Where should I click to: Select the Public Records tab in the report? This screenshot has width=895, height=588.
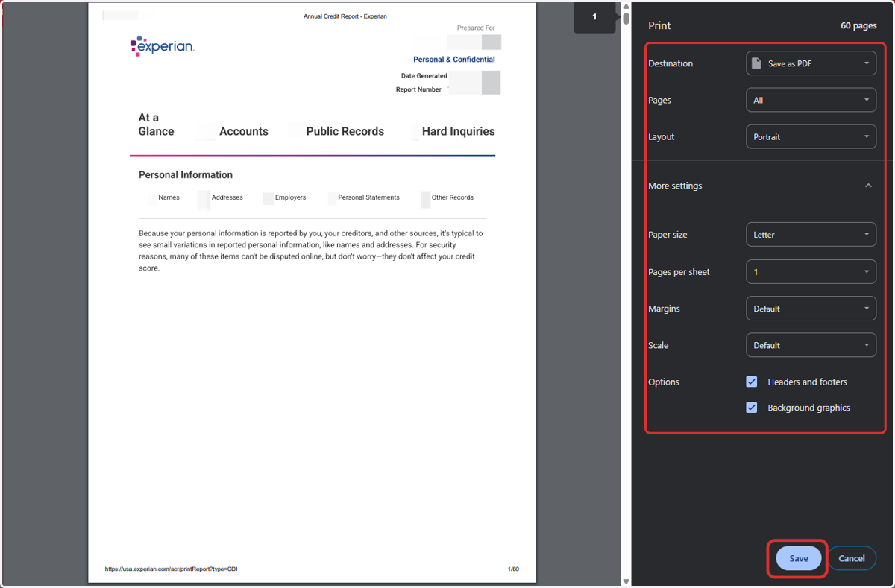point(345,131)
